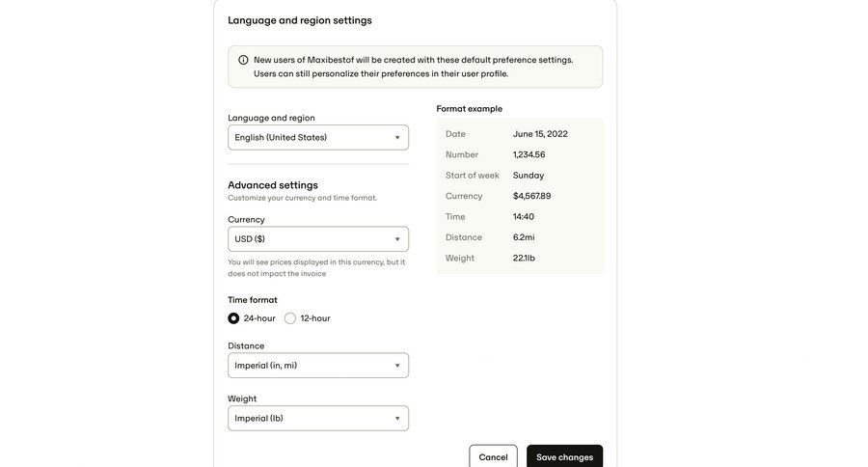Image resolution: width=868 pixels, height=467 pixels.
Task: Click the 22.1lb weight example
Action: pyautogui.click(x=524, y=259)
